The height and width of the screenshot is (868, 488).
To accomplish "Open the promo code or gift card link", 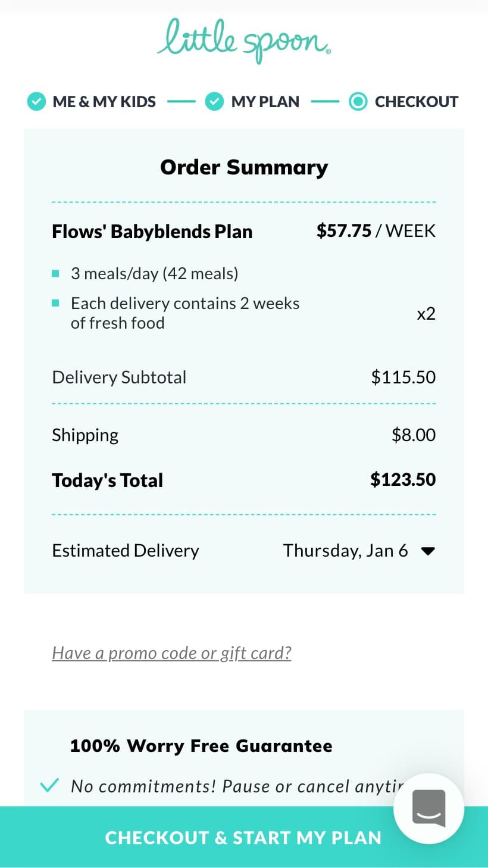I will click(x=171, y=653).
